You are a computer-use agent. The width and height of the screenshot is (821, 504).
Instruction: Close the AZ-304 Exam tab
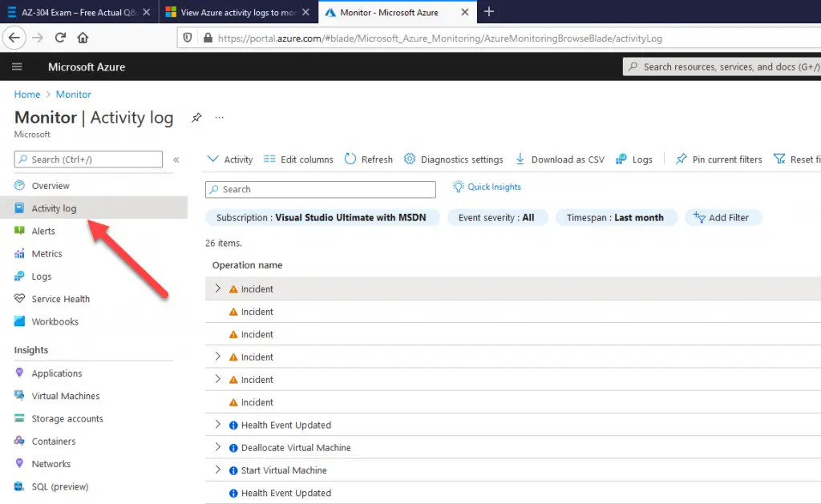click(x=147, y=12)
